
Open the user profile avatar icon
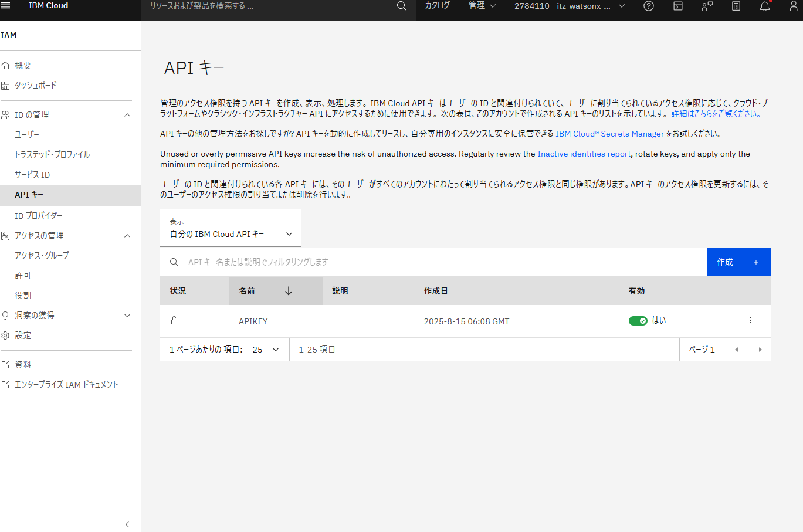(x=794, y=6)
